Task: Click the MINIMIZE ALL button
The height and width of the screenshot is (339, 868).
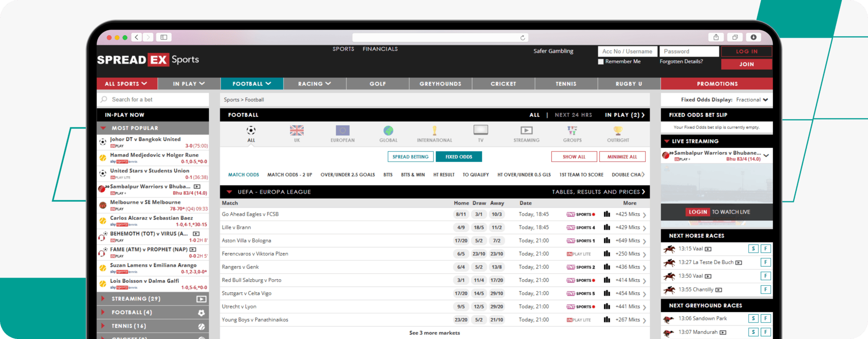Action: [x=622, y=157]
